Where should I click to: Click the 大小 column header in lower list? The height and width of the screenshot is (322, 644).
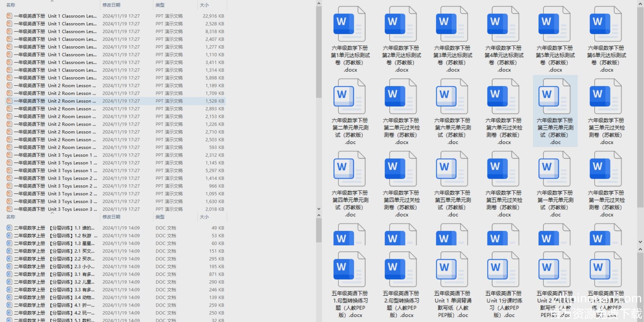204,217
